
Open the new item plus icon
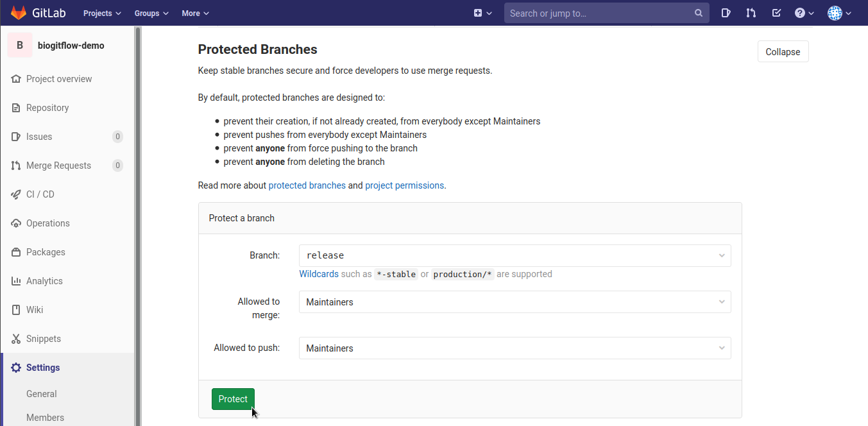(x=478, y=13)
